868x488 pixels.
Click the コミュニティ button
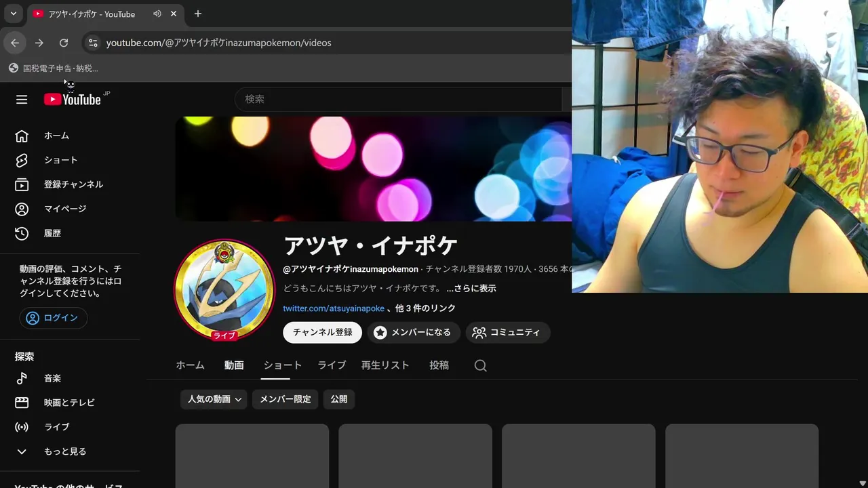(x=507, y=332)
